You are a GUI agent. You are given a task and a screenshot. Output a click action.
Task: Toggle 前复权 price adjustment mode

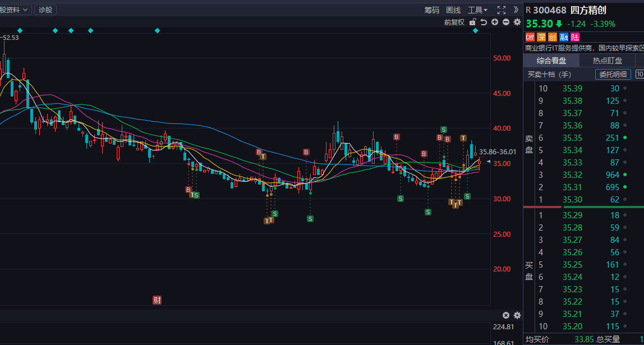pyautogui.click(x=454, y=22)
